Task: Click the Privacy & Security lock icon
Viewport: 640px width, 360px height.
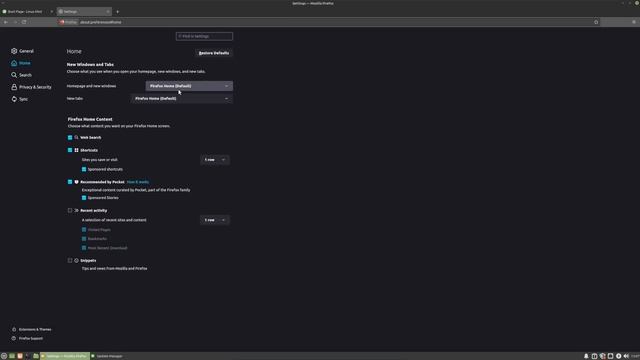Action: [14, 87]
